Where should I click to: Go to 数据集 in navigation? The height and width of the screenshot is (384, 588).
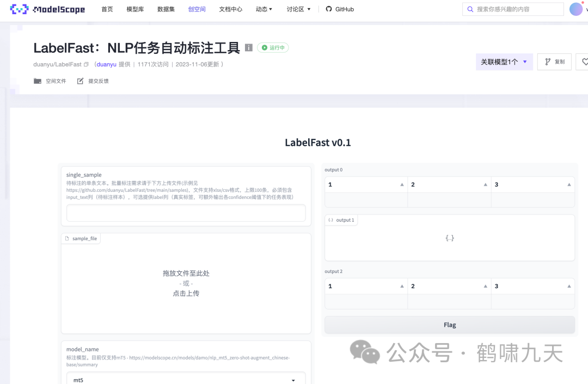166,9
